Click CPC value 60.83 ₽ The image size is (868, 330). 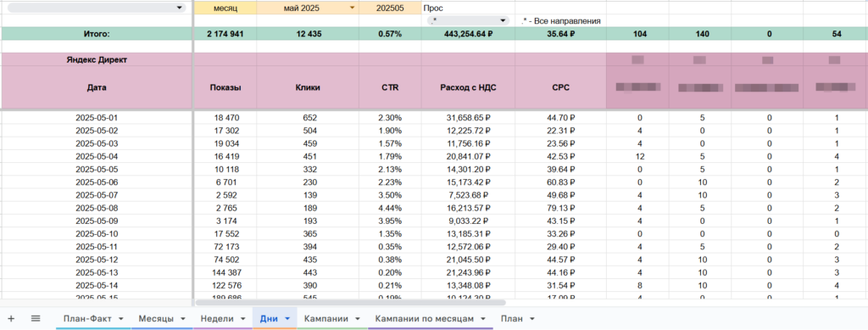pyautogui.click(x=561, y=182)
